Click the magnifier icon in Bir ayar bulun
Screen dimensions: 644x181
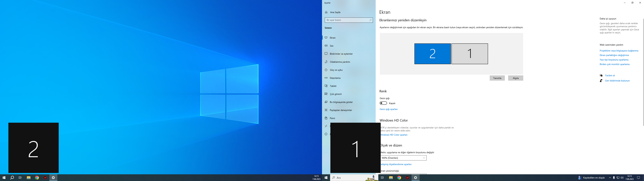pyautogui.click(x=370, y=20)
